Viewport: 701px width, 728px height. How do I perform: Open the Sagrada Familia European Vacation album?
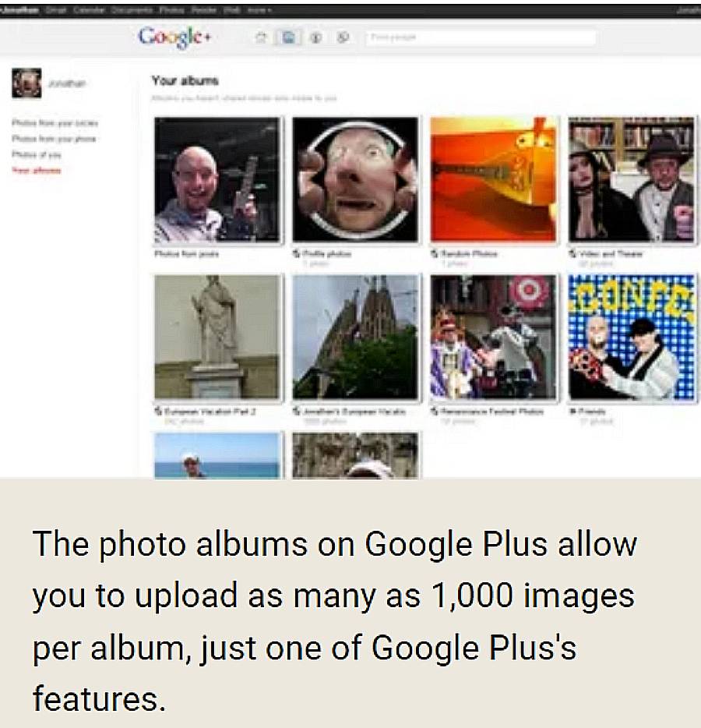355,337
